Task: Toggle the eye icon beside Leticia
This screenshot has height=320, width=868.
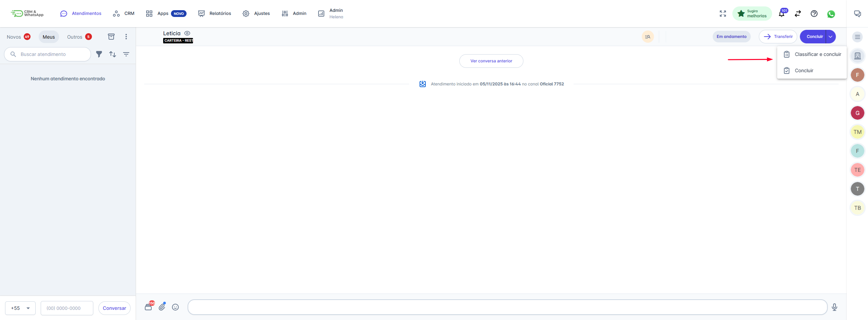Action: point(187,33)
